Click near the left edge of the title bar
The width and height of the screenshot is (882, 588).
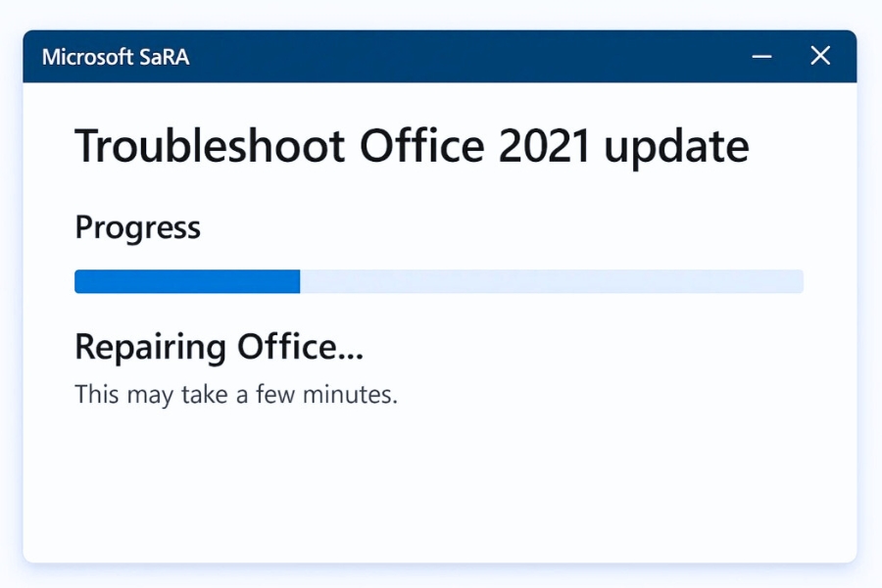coord(39,56)
